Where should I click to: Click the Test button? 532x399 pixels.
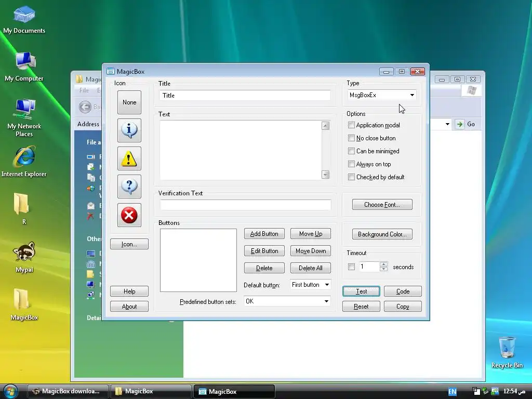tap(362, 291)
